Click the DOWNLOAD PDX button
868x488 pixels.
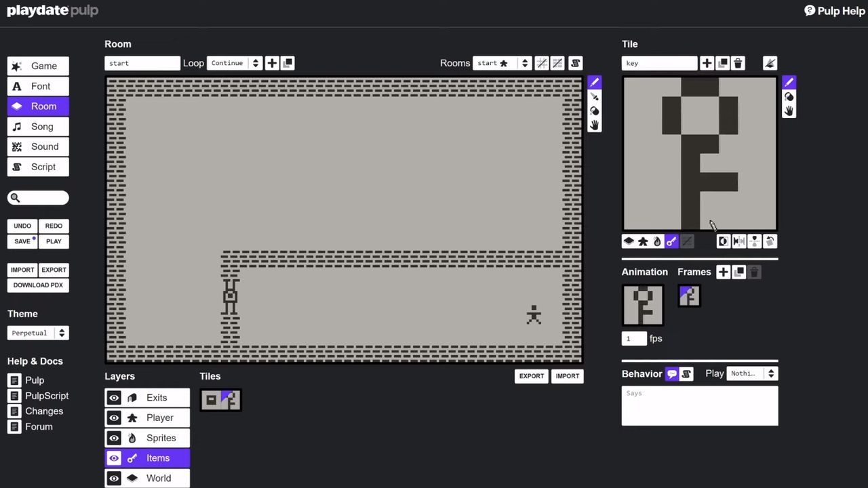click(38, 285)
